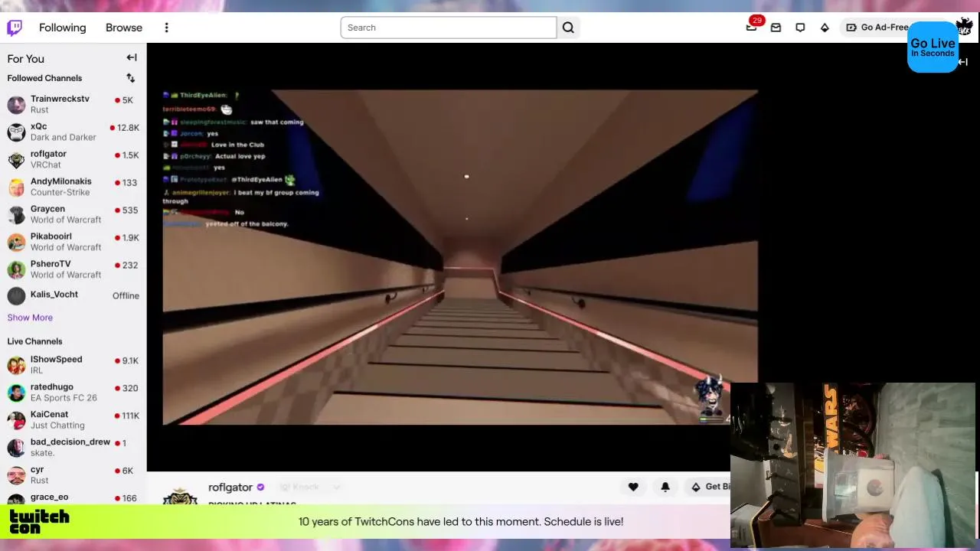The height and width of the screenshot is (551, 980).
Task: Click the stream video player
Action: [460, 257]
